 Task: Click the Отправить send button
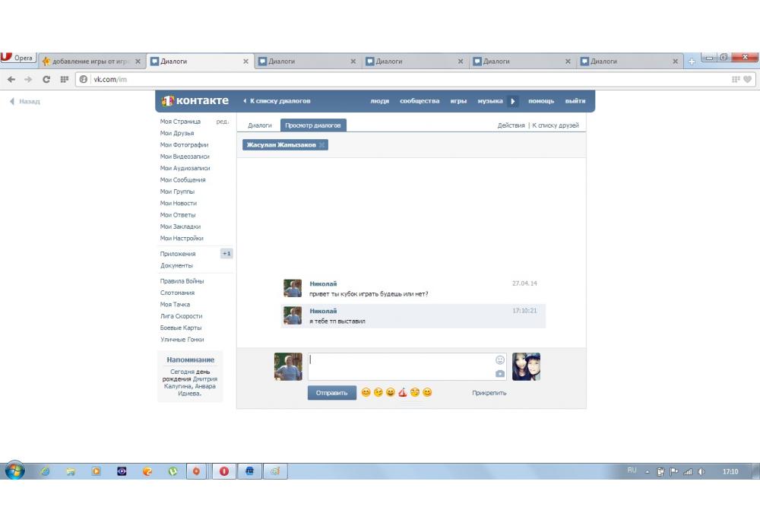(x=331, y=393)
